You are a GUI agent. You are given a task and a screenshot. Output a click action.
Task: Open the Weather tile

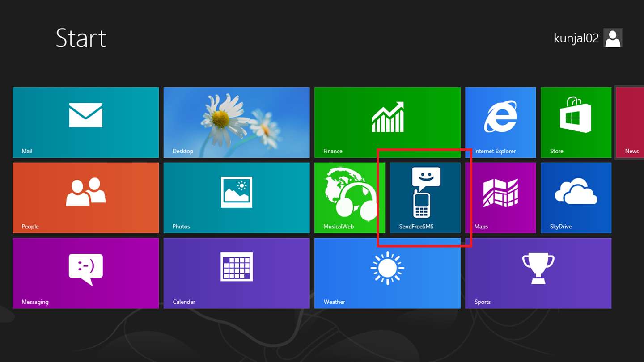tap(387, 273)
